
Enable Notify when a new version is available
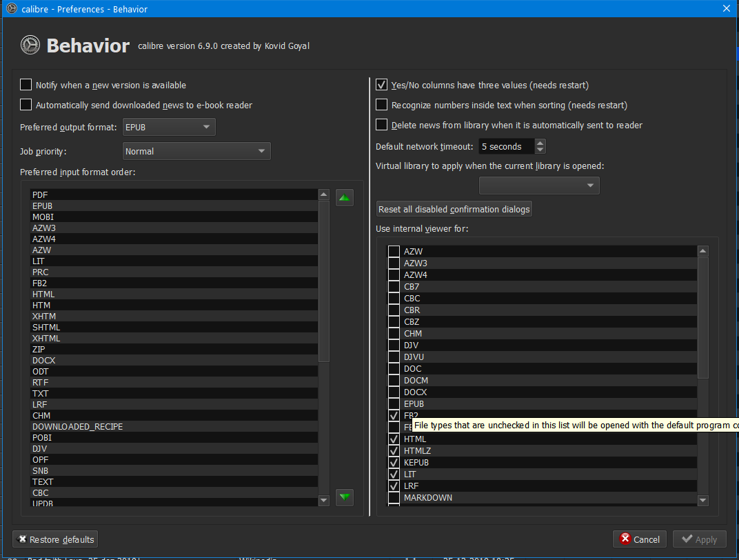pyautogui.click(x=26, y=85)
